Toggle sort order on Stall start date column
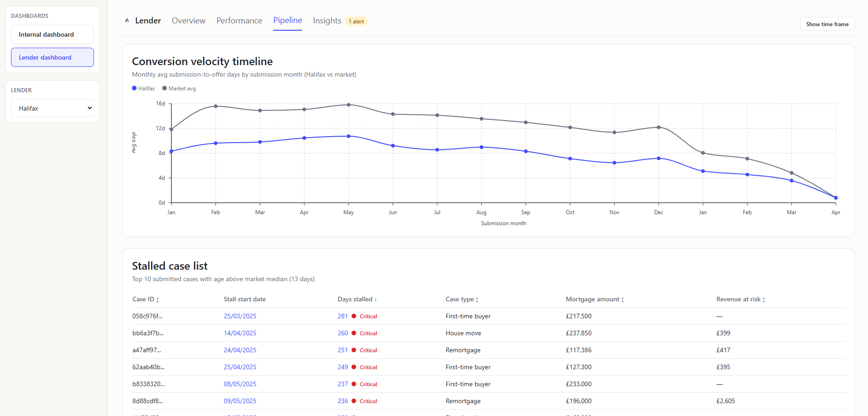Screen dimensions: 868x416 pyautogui.click(x=245, y=299)
